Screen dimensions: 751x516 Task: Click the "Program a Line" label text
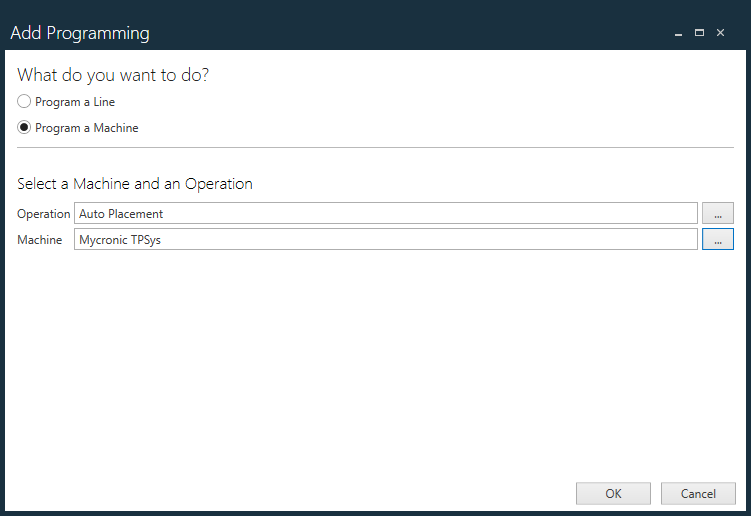75,102
